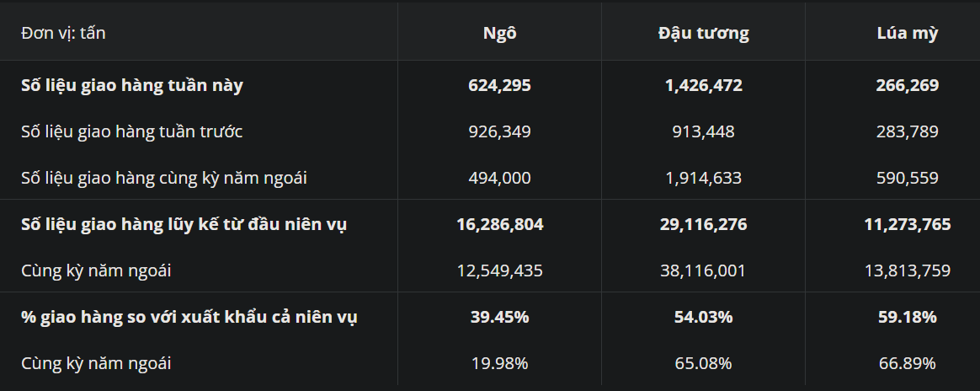Select the corn percentage 39.45%

click(x=499, y=317)
